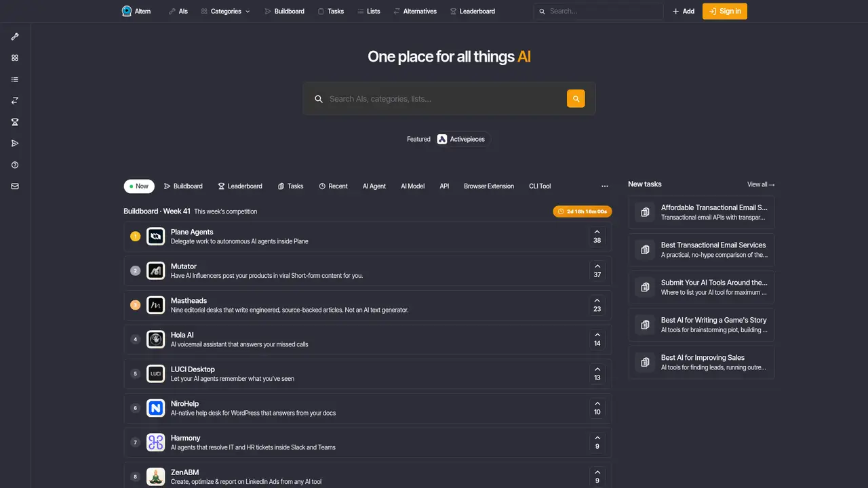Select the Now filter tab

[x=139, y=186]
